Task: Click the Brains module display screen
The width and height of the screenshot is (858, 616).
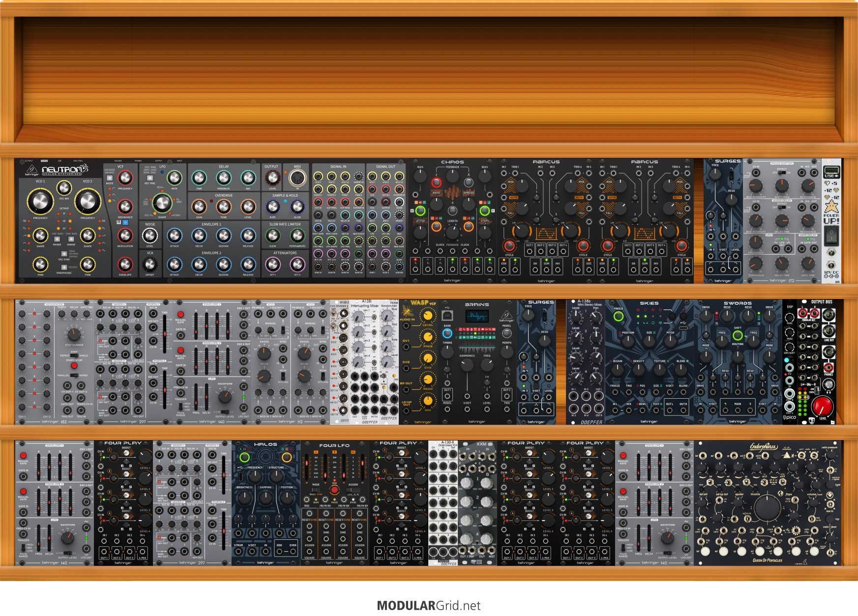Action: (476, 316)
